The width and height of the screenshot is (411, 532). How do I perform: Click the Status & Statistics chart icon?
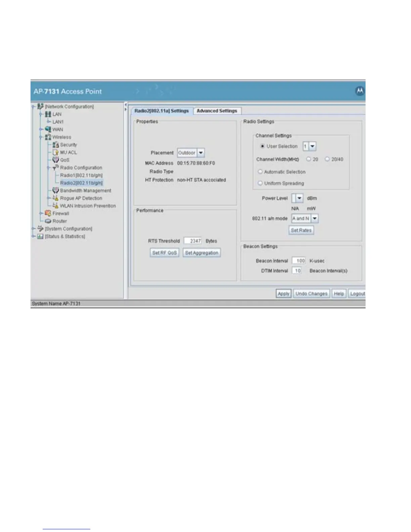coord(40,236)
